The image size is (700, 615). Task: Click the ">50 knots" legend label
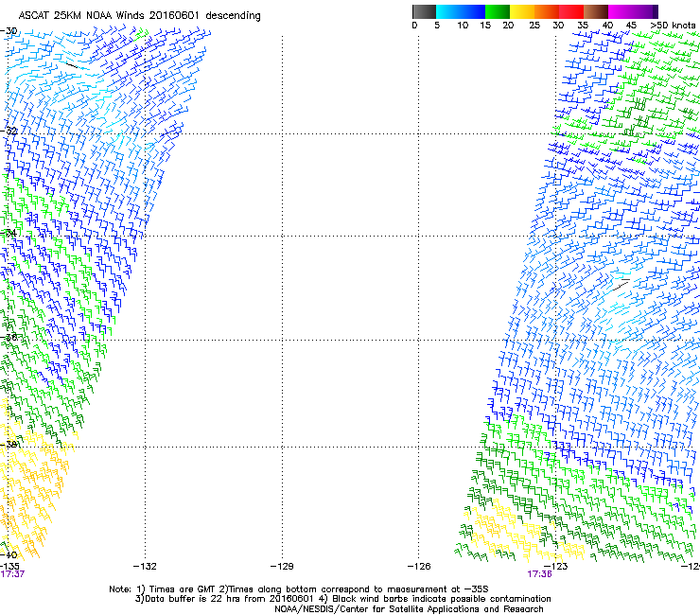(x=673, y=26)
